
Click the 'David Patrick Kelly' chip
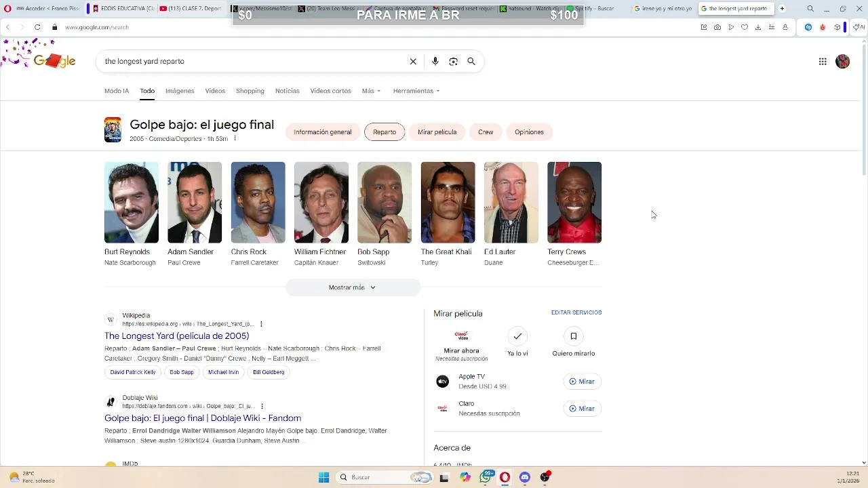pos(133,372)
